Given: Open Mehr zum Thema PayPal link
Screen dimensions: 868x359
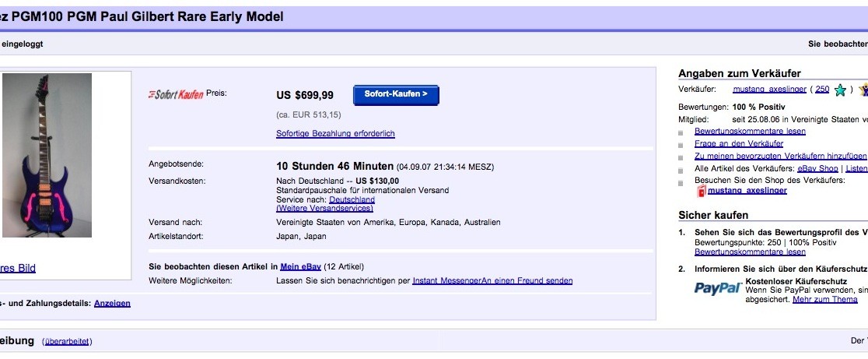Looking at the screenshot, I should (824, 299).
